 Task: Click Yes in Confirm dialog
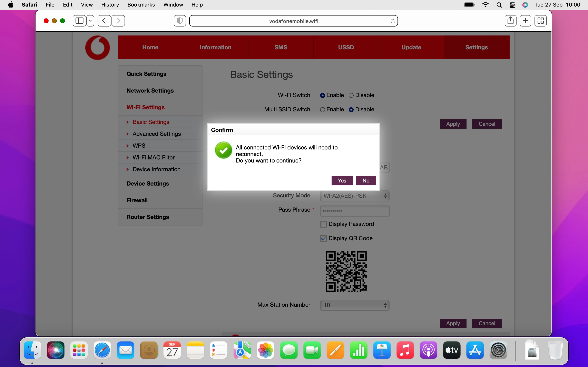point(342,181)
